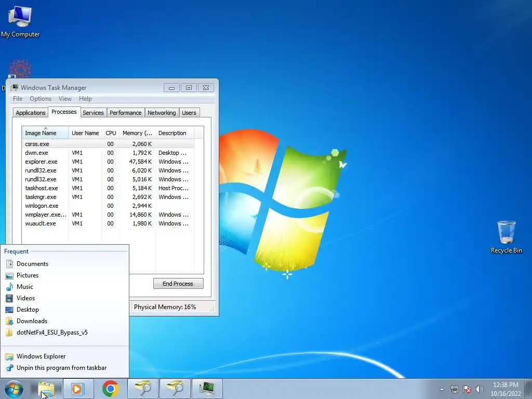Open Recycle Bin on desktop

[506, 237]
